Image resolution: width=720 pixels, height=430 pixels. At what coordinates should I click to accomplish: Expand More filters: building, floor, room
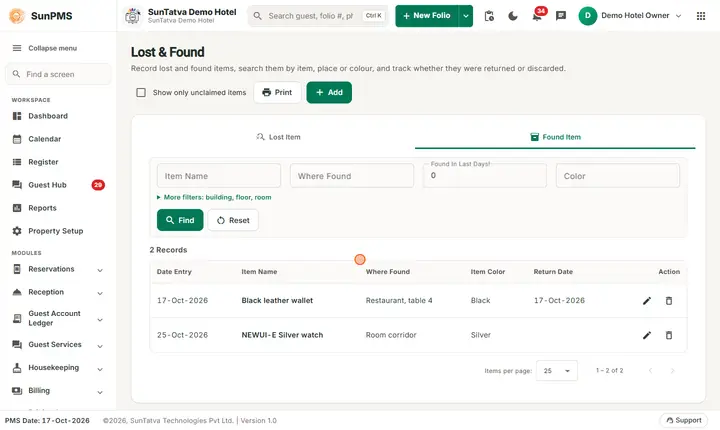pos(214,198)
